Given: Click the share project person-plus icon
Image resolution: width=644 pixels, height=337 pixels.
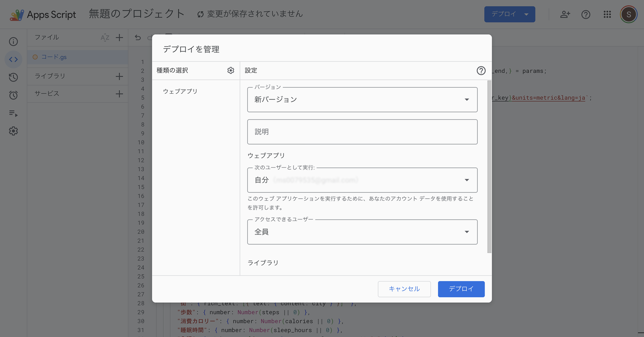Looking at the screenshot, I should [565, 14].
